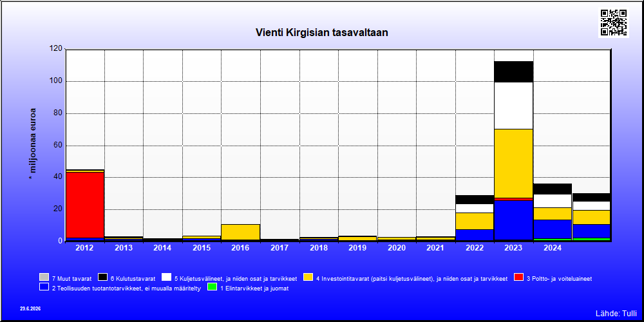Click the y-axis value 120
The width and height of the screenshot is (644, 322).
tap(55, 49)
